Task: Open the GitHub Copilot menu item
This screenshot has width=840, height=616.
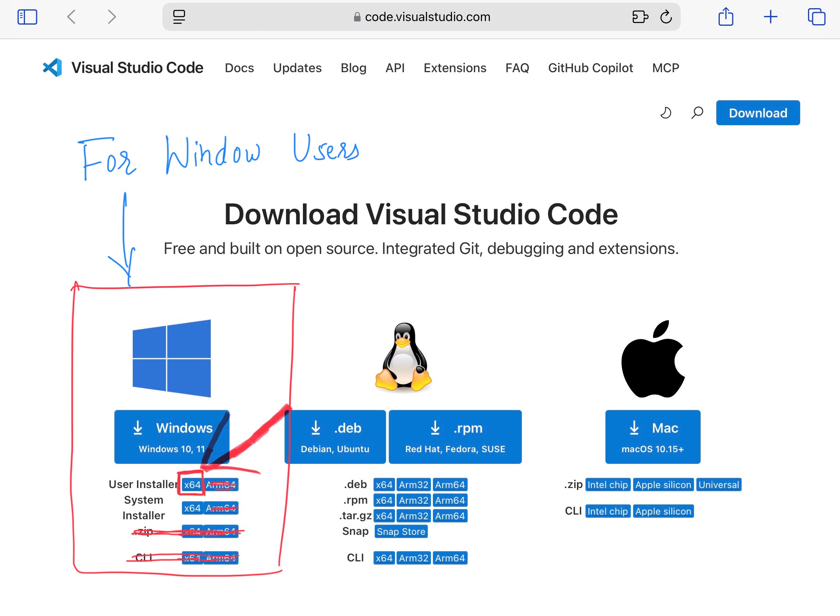Action: pyautogui.click(x=590, y=68)
